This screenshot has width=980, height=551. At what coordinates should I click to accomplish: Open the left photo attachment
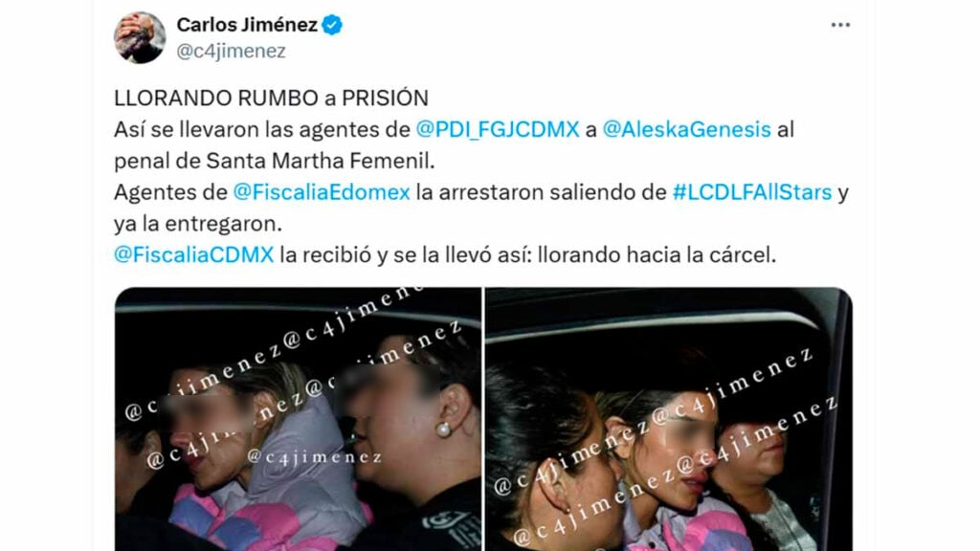[x=299, y=419]
